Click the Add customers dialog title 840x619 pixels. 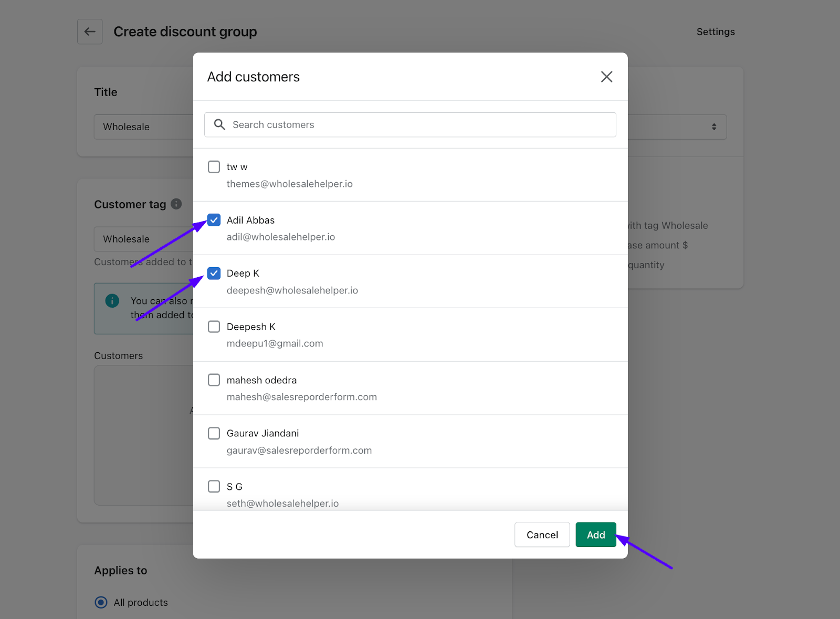coord(254,77)
